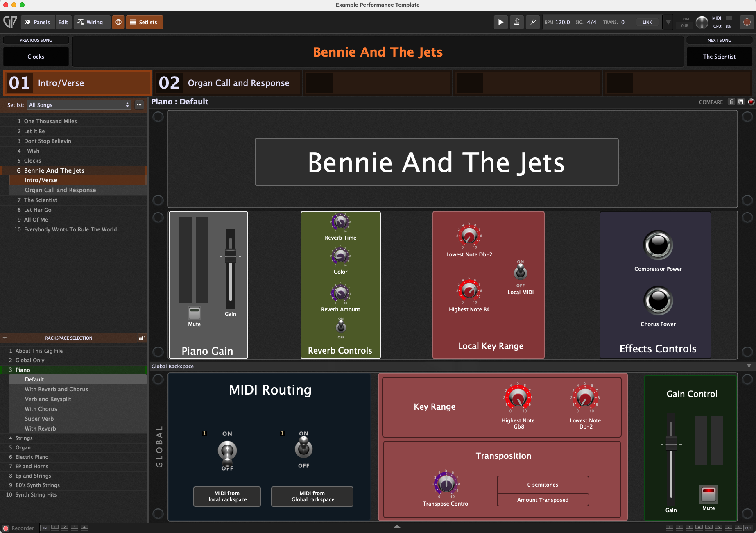Screen dimensions: 756x533
Task: Toggle the metronome icon
Action: [x=517, y=22]
